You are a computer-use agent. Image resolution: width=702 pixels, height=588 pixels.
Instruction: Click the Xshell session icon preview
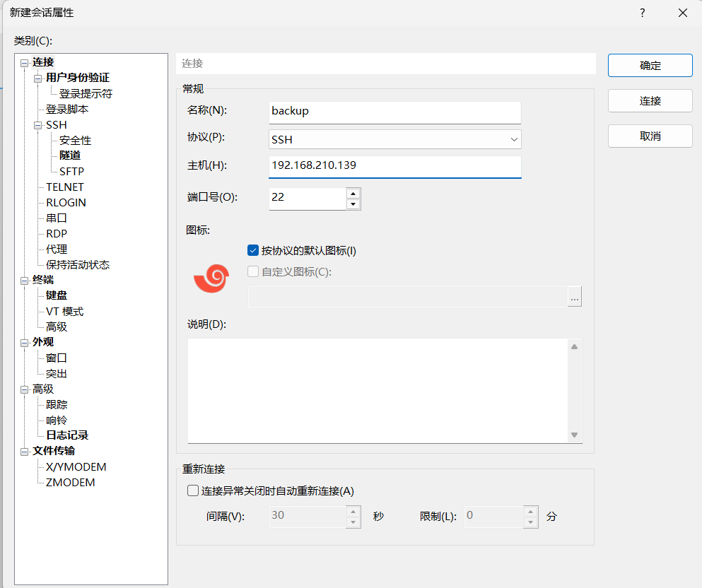coord(211,278)
